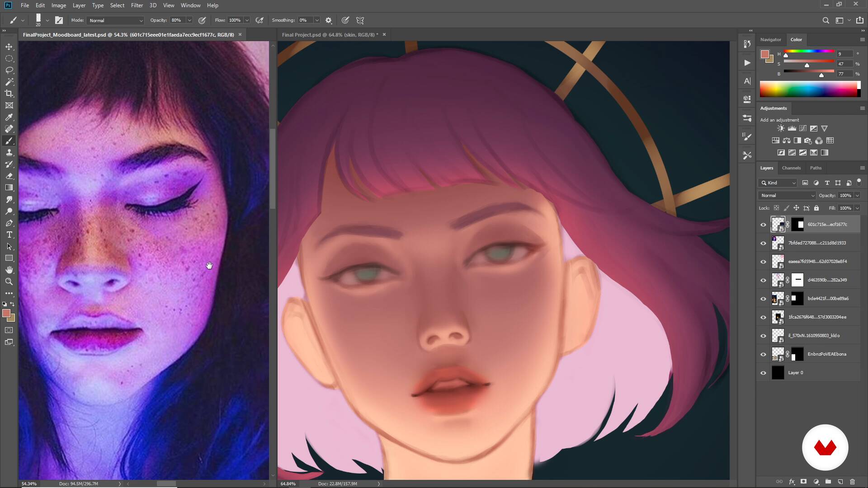
Task: Select the Horizontal Type tool
Action: click(x=9, y=235)
